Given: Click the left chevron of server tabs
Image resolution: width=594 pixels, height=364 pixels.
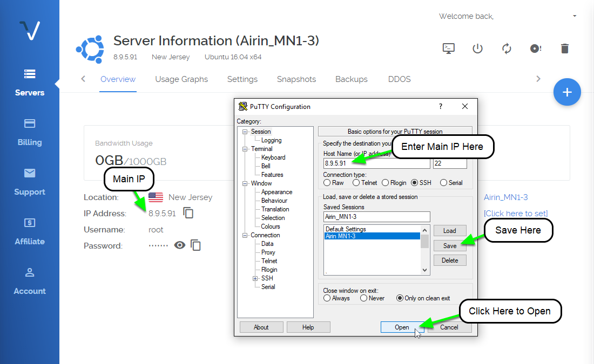Looking at the screenshot, I should point(83,79).
